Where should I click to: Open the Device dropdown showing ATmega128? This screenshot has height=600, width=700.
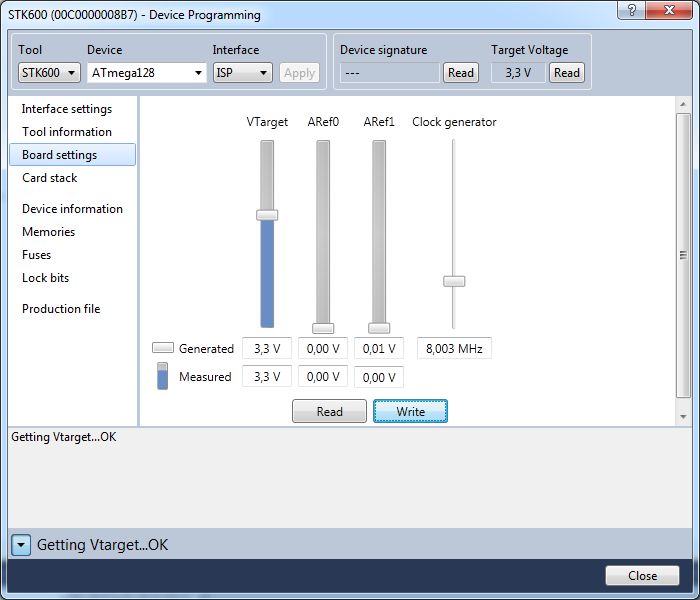click(147, 72)
